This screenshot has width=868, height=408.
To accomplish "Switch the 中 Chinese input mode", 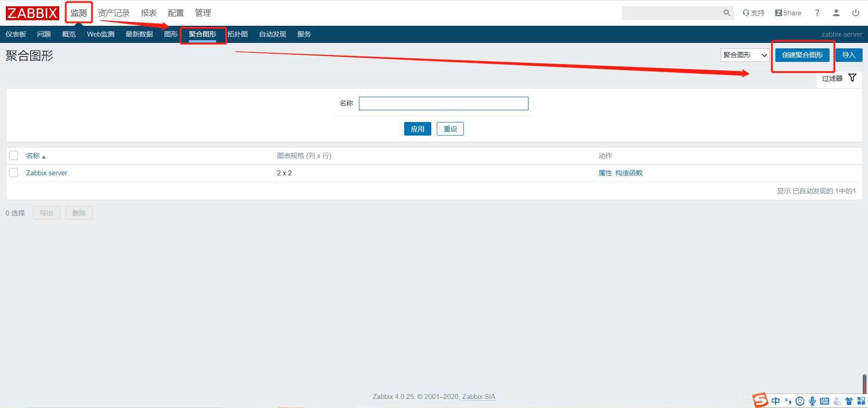I will point(776,401).
